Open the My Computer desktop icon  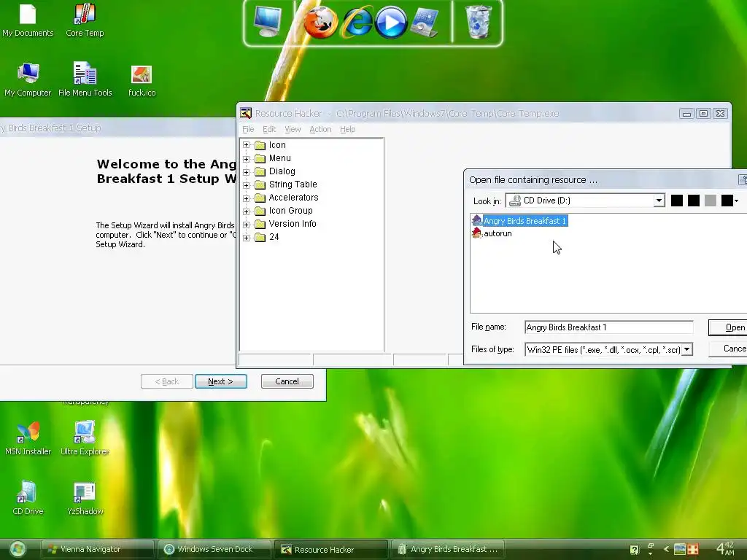click(28, 79)
